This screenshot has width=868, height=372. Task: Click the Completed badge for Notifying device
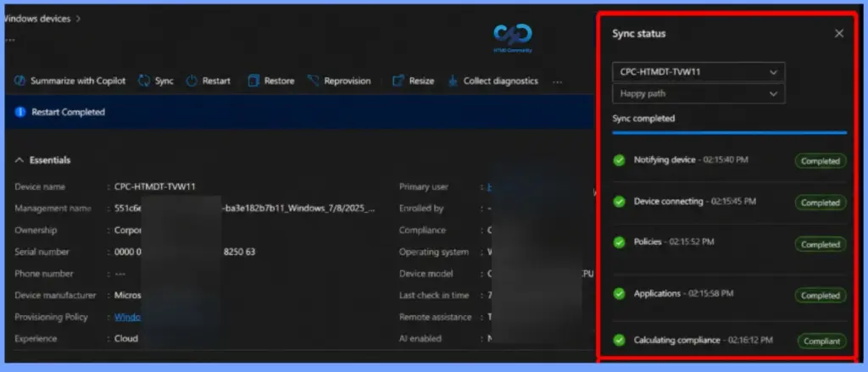[x=821, y=161]
